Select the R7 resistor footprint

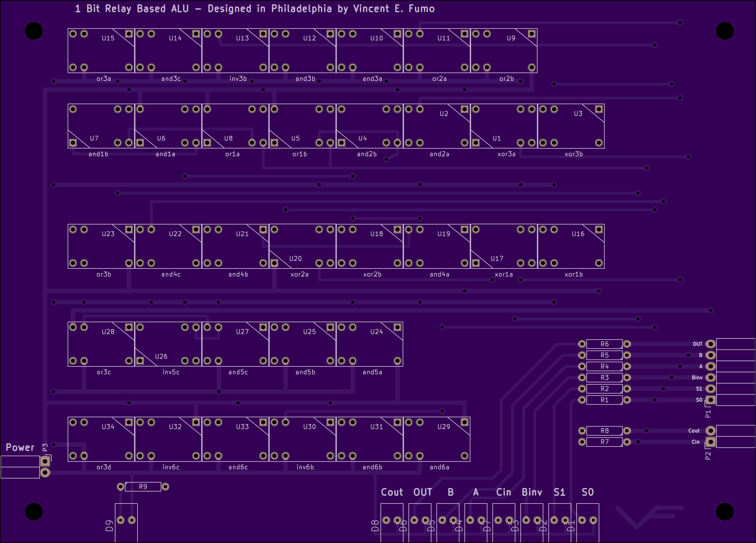click(604, 442)
